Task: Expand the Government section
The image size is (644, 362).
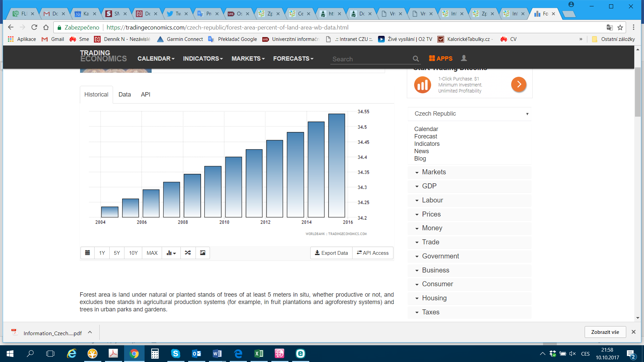Action: point(440,256)
